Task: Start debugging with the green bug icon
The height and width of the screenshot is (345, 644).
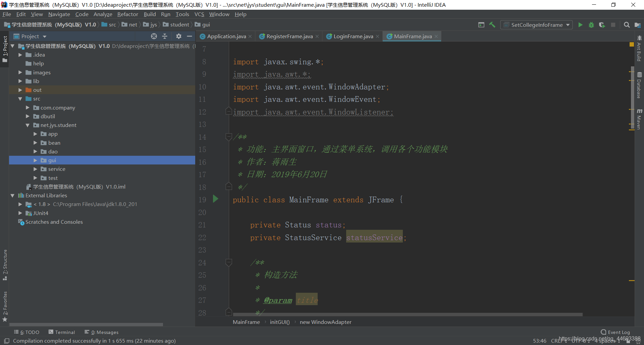Action: coord(591,25)
